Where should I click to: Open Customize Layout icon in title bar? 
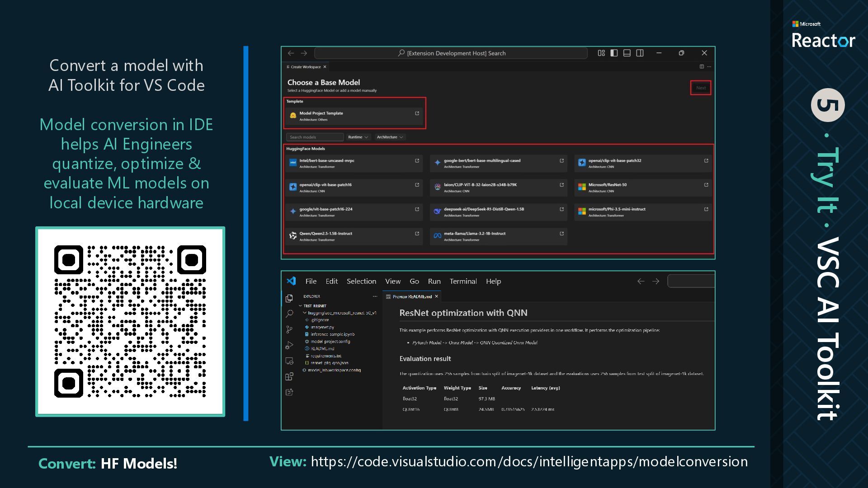click(x=601, y=53)
